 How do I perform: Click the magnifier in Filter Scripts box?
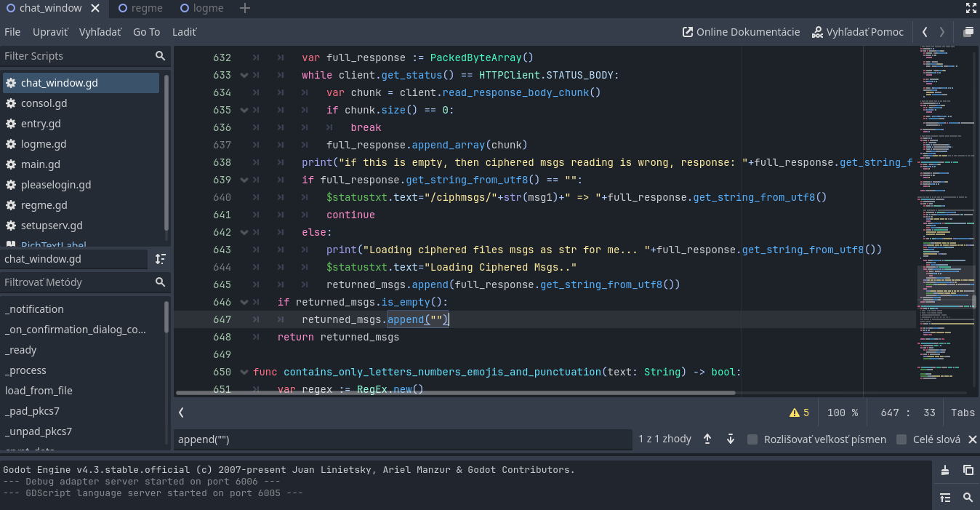pos(160,55)
